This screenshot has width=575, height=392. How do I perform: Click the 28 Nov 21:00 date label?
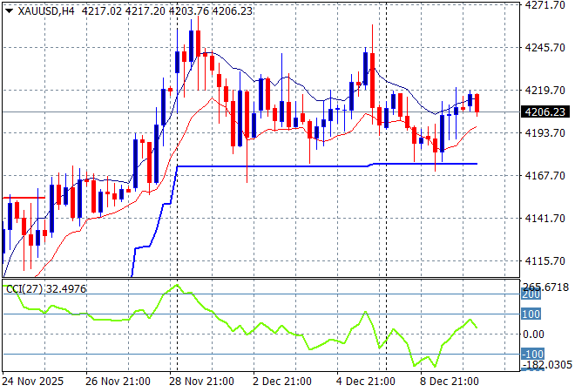coord(202,382)
